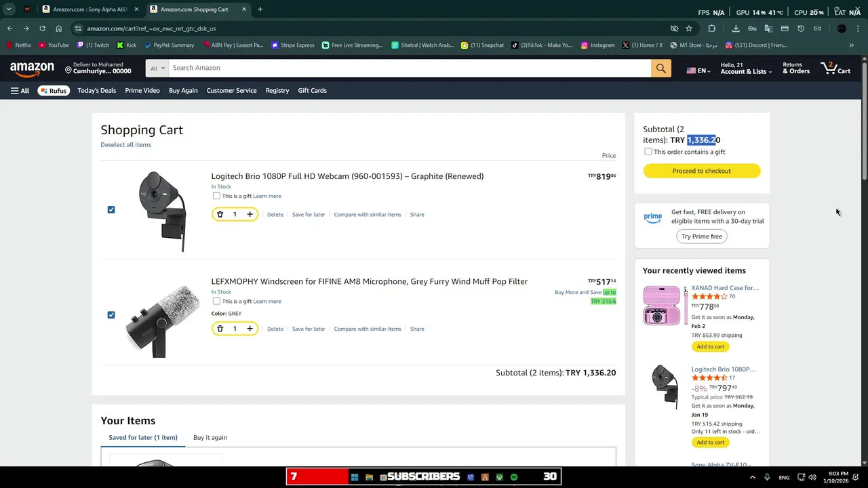Open File Explorer from taskbar
This screenshot has width=868, height=488.
click(x=369, y=477)
